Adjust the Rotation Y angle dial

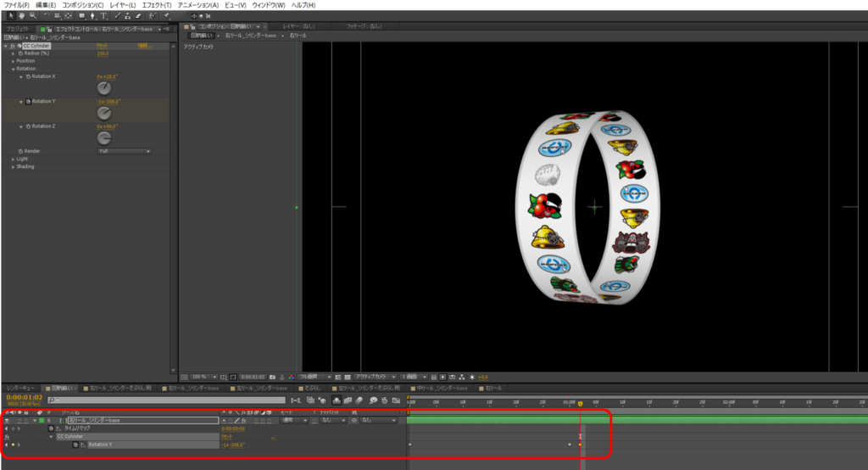pos(104,113)
